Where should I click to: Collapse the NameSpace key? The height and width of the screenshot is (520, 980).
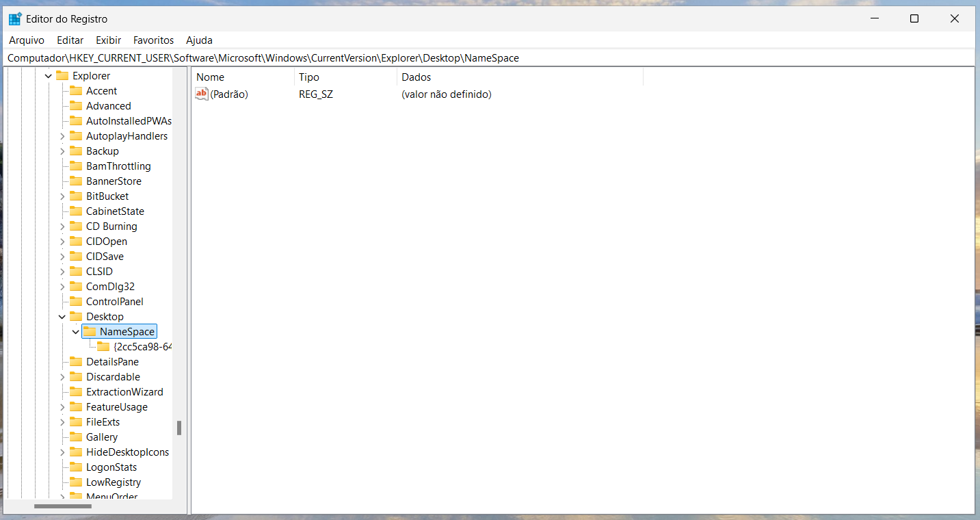[76, 332]
